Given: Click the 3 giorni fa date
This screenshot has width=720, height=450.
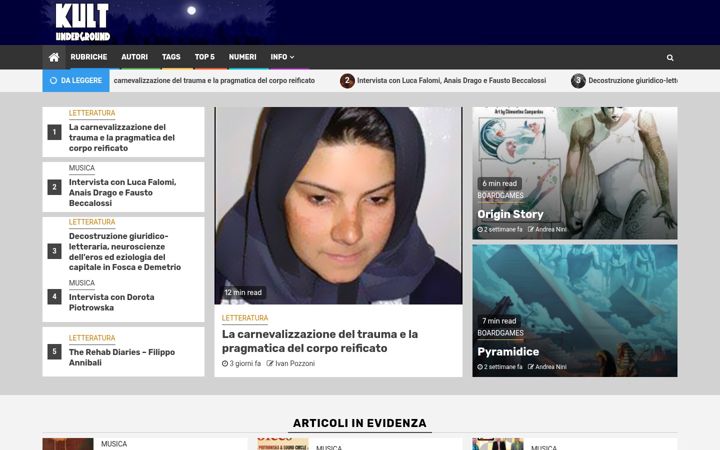Looking at the screenshot, I should [242, 363].
